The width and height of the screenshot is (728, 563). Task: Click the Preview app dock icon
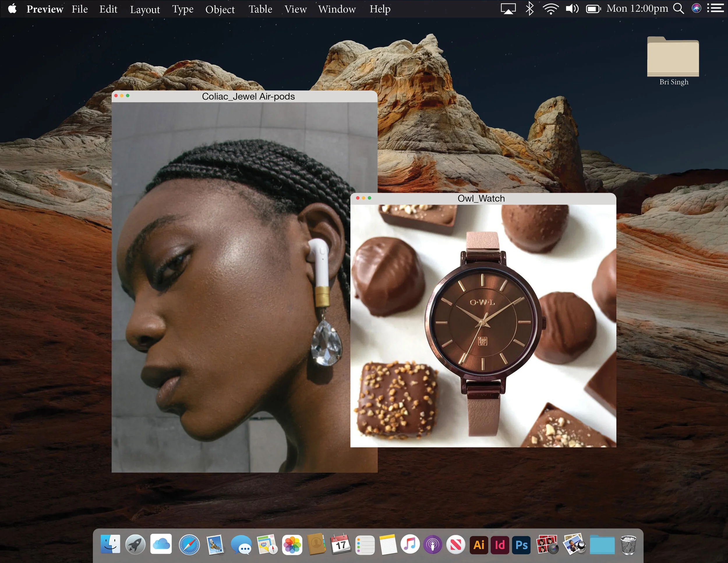click(x=574, y=544)
